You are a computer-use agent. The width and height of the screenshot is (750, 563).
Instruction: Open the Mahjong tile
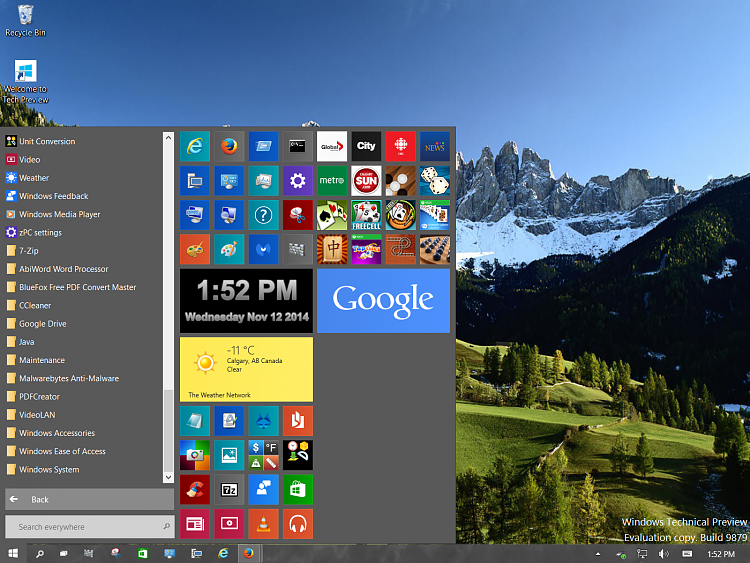point(332,249)
